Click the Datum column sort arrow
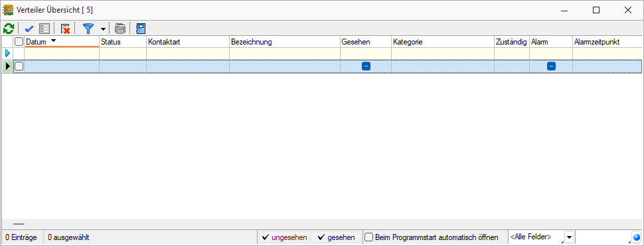 [x=53, y=41]
